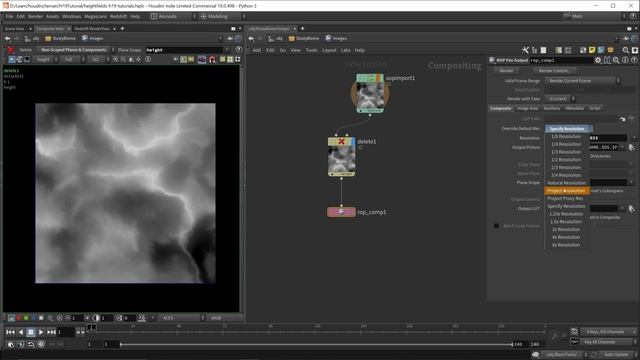The image size is (640, 360).
Task: Open the Script parameter tab
Action: tap(595, 108)
